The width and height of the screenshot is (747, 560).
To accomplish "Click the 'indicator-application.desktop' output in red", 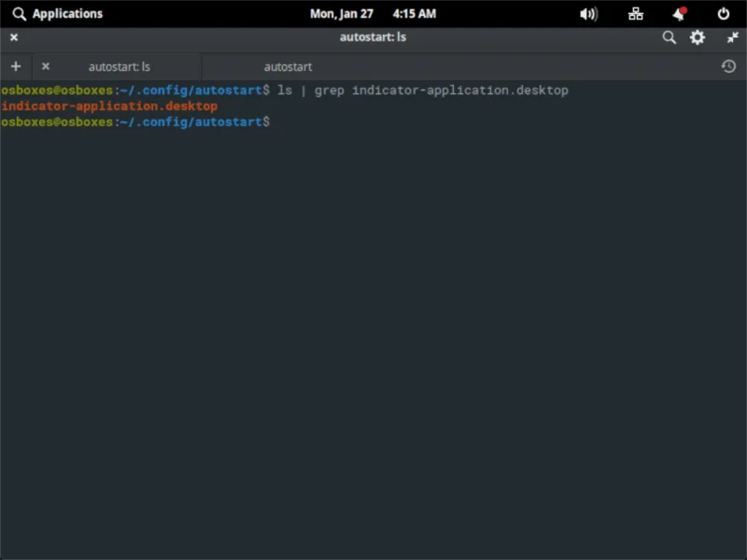I will pos(109,106).
